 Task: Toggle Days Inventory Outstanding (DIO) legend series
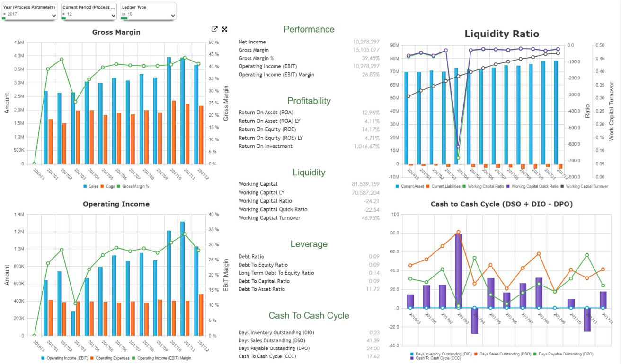[x=441, y=354]
